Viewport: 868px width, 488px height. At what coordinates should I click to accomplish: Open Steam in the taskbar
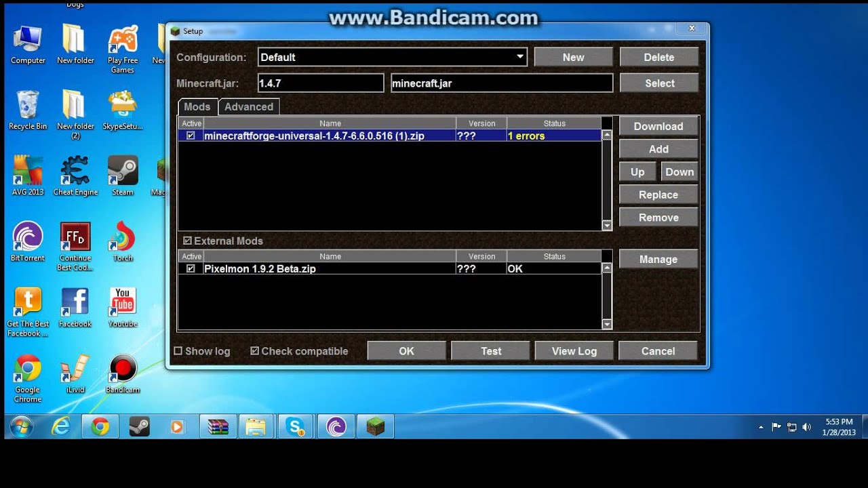point(140,427)
